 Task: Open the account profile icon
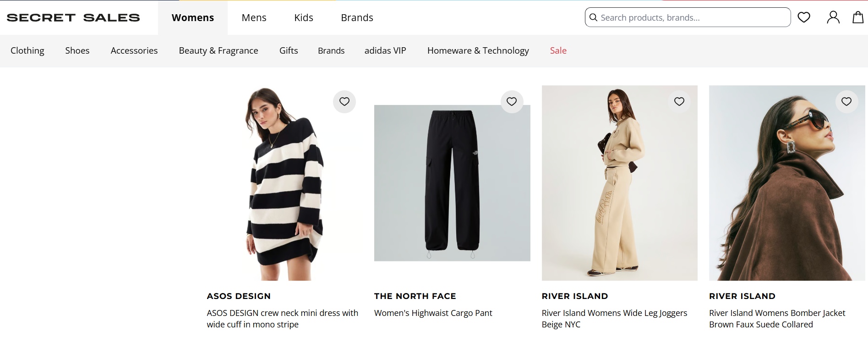click(x=833, y=17)
